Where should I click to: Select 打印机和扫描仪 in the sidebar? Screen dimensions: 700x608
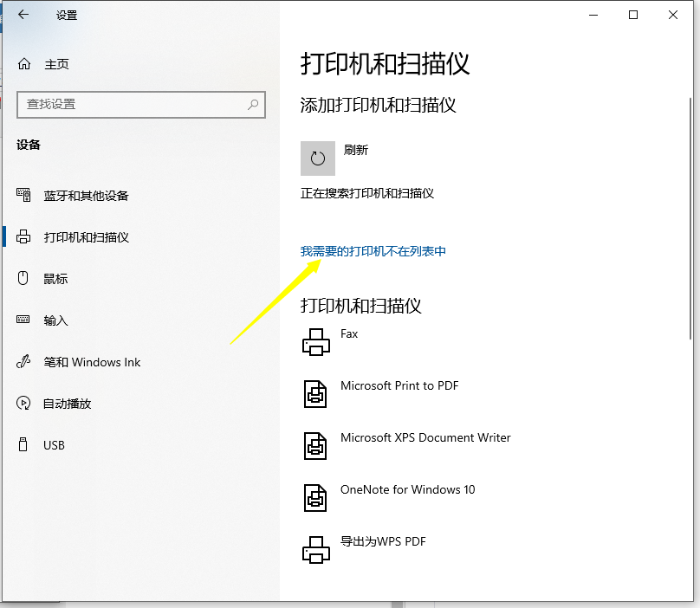86,237
